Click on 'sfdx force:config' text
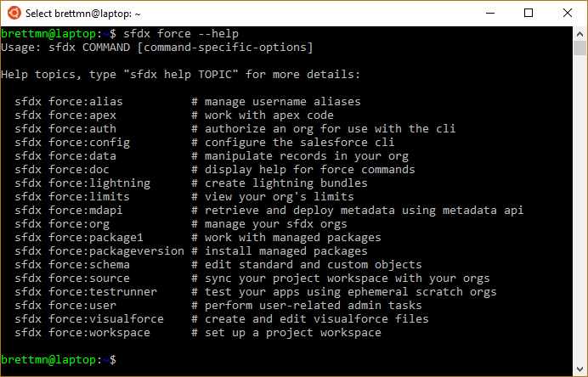The image size is (588, 377). click(72, 143)
